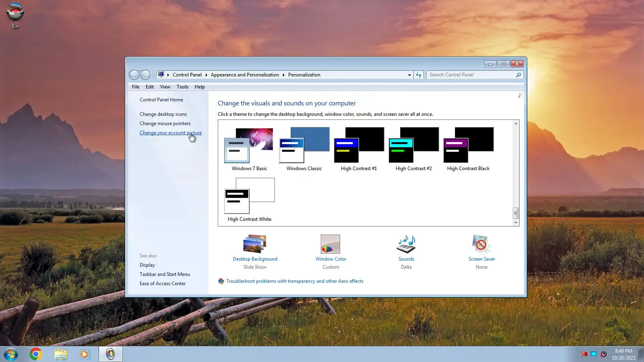This screenshot has height=362, width=644.
Task: Open the Windows Start menu
Action: 11,354
